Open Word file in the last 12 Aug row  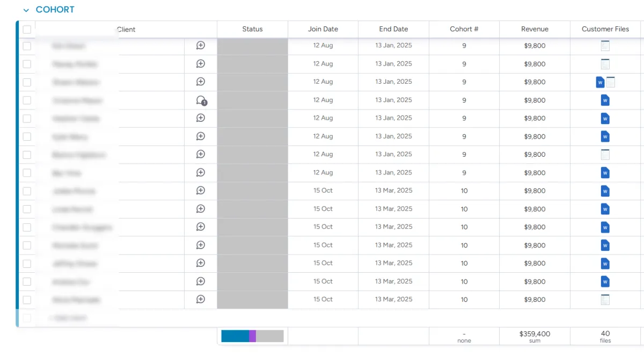(605, 173)
